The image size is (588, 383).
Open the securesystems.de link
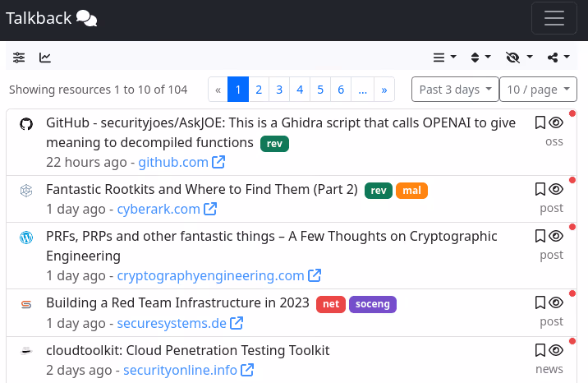point(172,323)
